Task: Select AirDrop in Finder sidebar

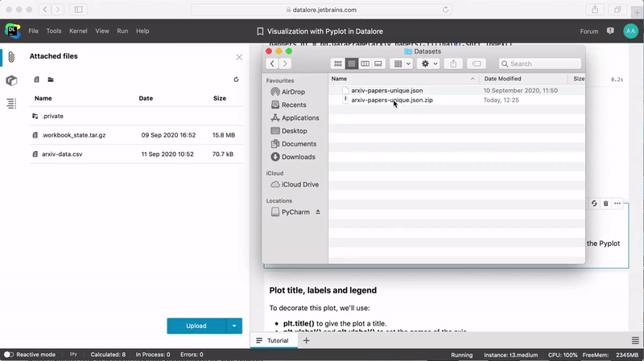Action: (x=293, y=92)
